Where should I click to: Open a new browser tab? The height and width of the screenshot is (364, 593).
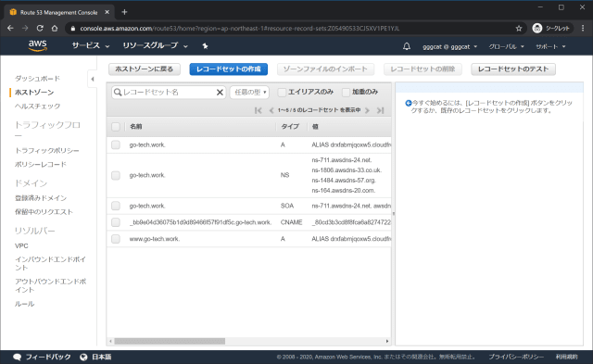pyautogui.click(x=124, y=12)
